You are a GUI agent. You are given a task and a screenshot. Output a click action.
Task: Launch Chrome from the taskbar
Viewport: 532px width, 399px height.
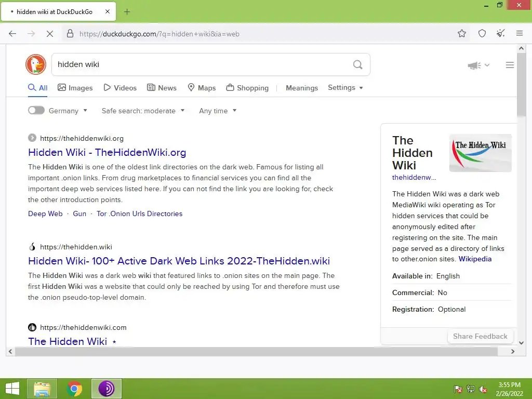(x=74, y=389)
